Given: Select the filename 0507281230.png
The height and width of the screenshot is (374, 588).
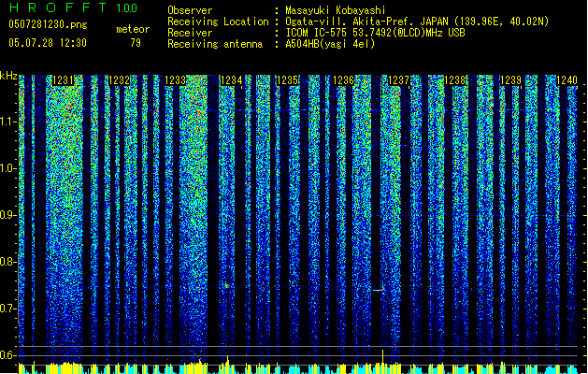Looking at the screenshot, I should coord(48,24).
